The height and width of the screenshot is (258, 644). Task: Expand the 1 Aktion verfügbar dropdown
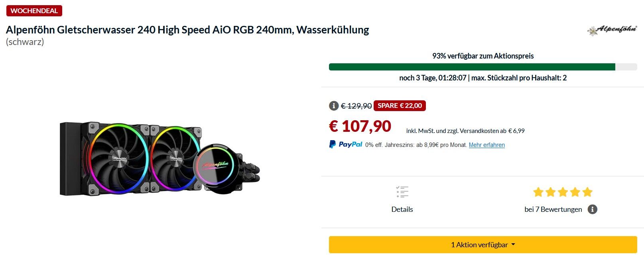[x=483, y=245]
